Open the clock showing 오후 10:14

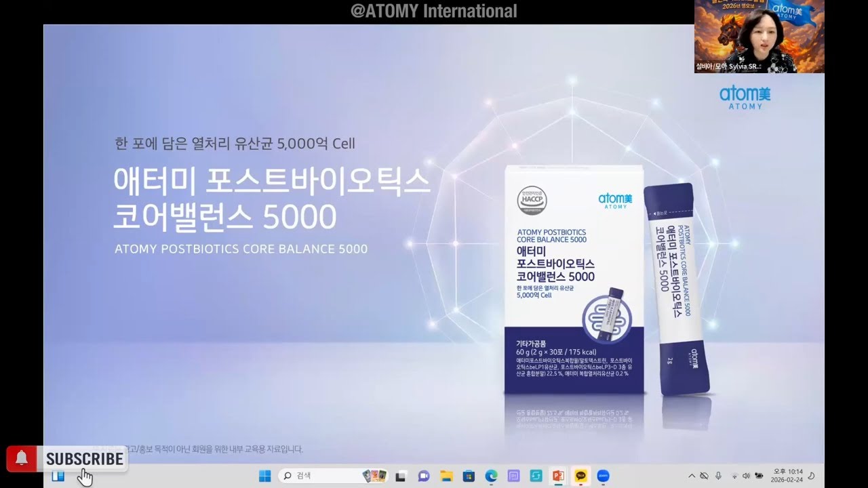pos(788,476)
